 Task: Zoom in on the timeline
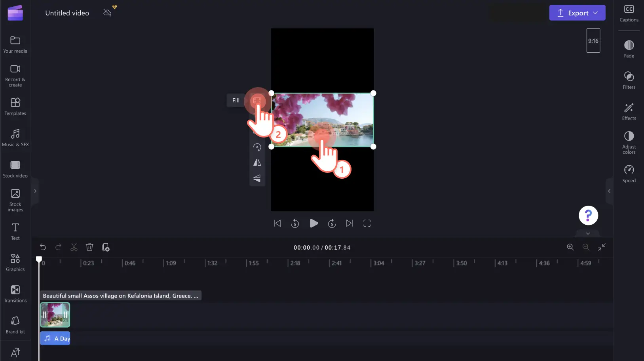point(570,247)
